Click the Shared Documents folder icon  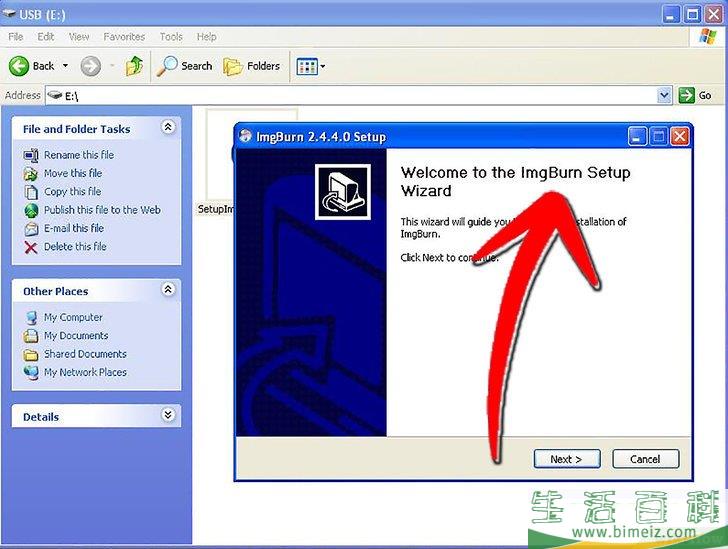(x=31, y=354)
